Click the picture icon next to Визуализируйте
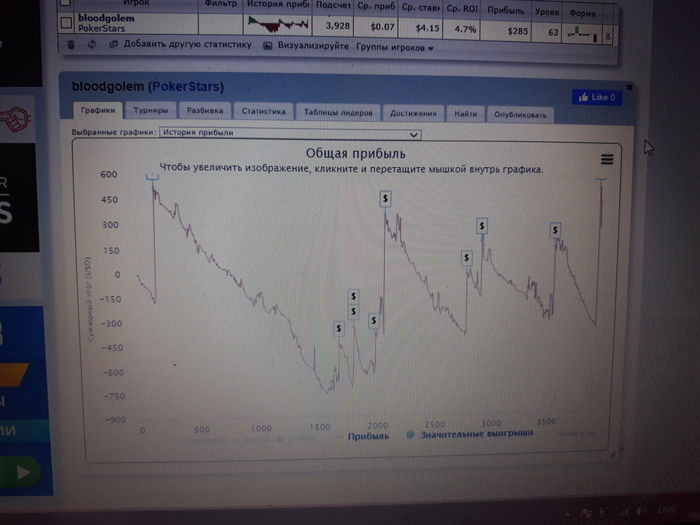The image size is (700, 525). click(267, 46)
